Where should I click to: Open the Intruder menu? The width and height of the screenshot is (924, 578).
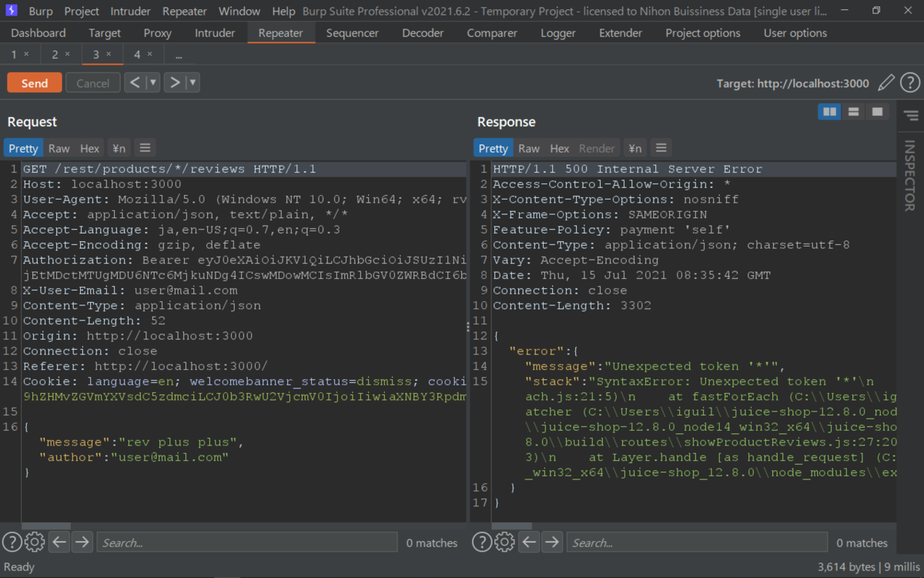pyautogui.click(x=131, y=11)
